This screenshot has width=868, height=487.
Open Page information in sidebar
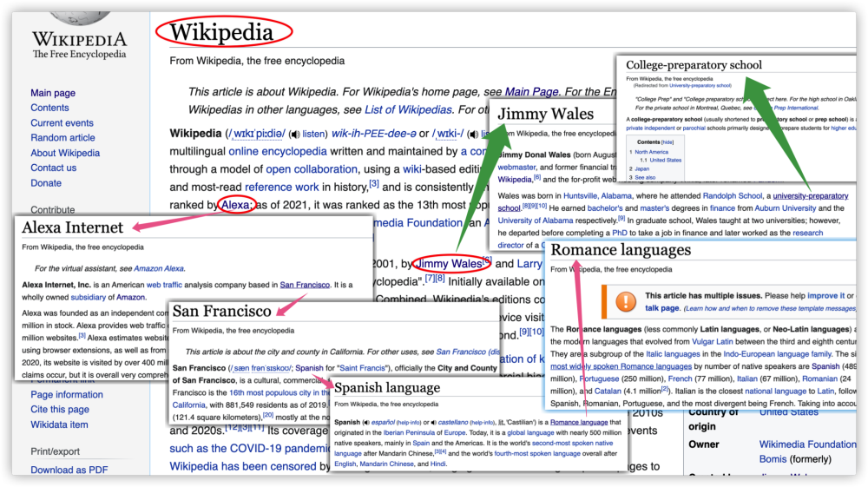click(x=67, y=395)
